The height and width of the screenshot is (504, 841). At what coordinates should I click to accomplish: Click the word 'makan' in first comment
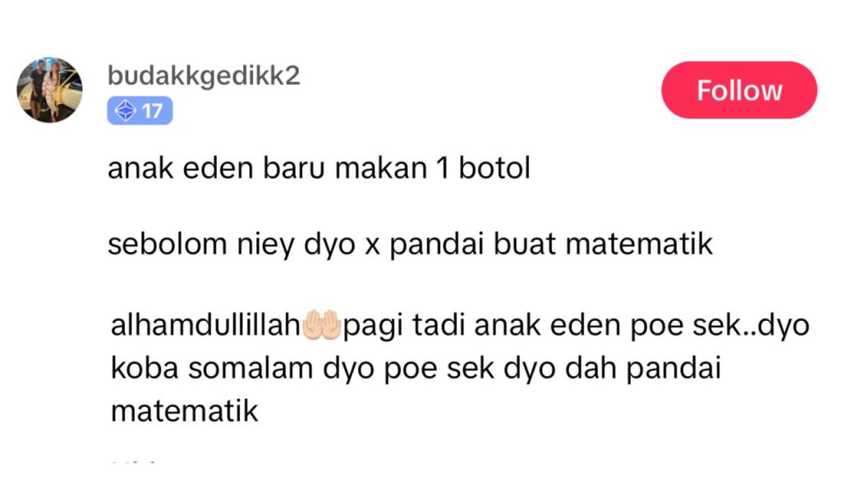pos(381,168)
